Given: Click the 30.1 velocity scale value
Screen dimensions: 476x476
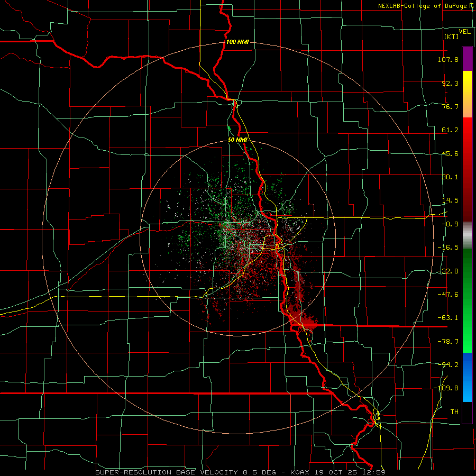Looking at the screenshot, I should 450,177.
